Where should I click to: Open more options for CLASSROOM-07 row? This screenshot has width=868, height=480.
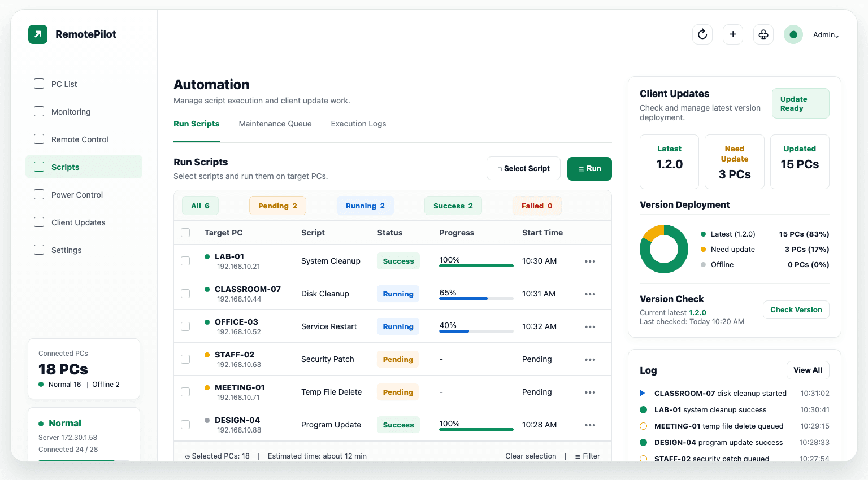(590, 294)
